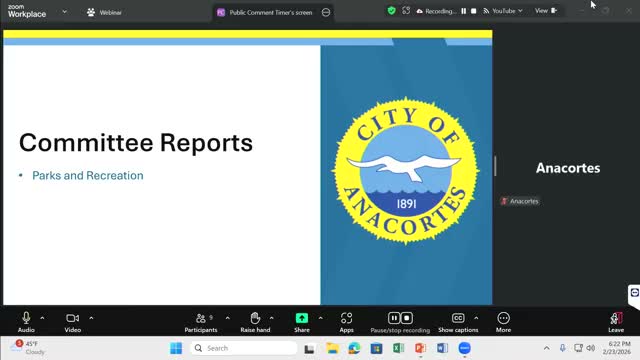Click the City of Anacortes seal image
Screen dimensions: 640x360
coord(406,171)
